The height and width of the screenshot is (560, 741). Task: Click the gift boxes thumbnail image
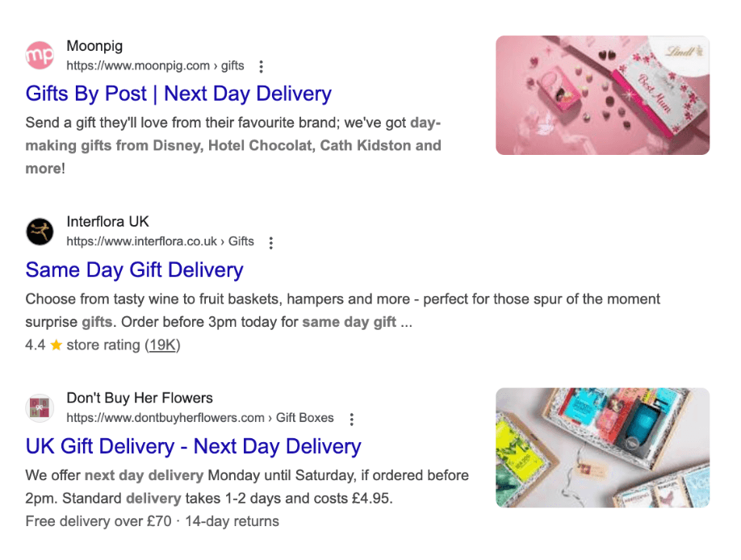(x=602, y=448)
